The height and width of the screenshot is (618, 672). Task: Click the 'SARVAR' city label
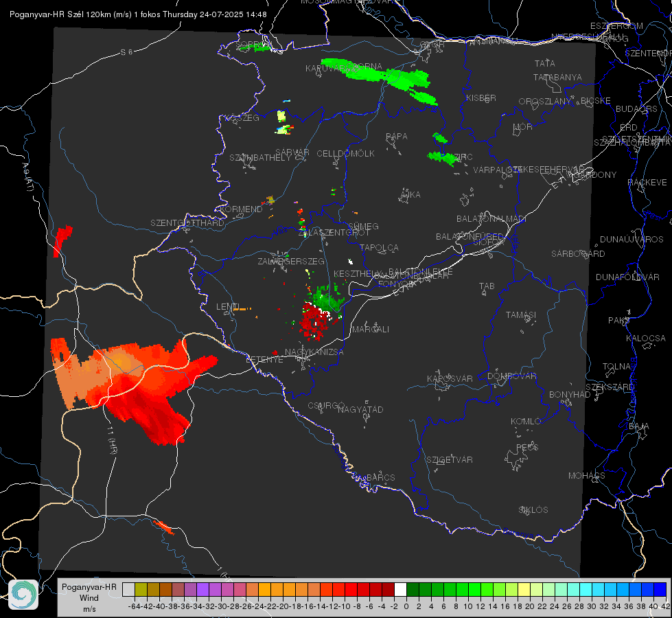tap(292, 152)
